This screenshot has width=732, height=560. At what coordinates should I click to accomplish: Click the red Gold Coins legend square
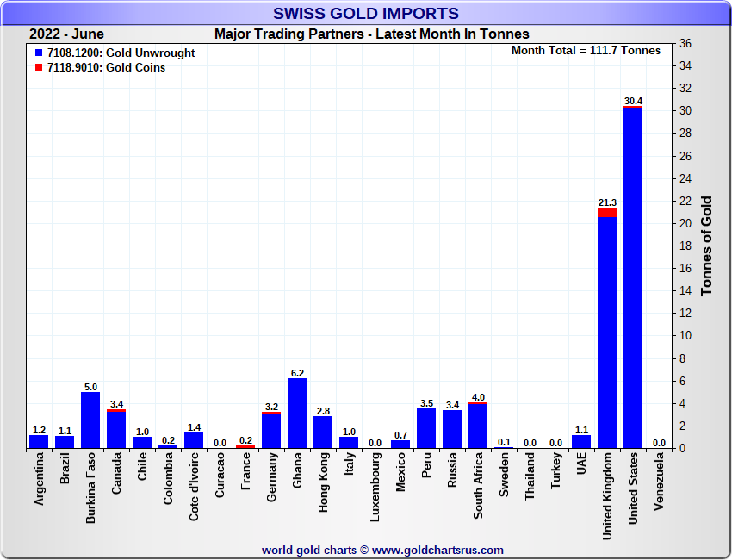tap(39, 68)
